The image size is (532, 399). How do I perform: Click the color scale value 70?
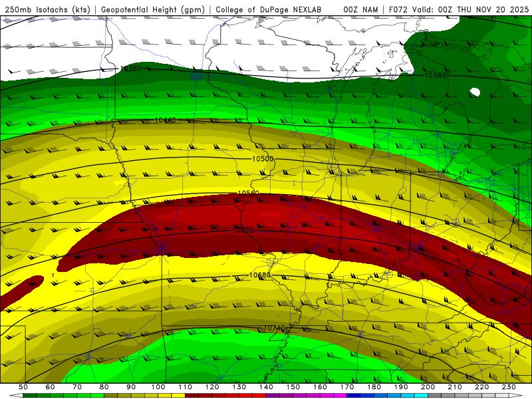click(x=77, y=387)
